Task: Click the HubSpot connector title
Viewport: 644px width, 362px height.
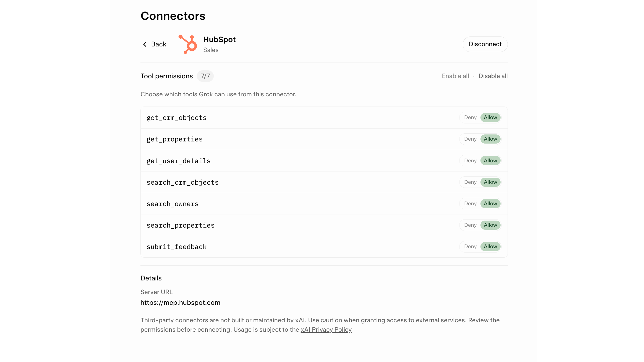Action: click(x=219, y=40)
